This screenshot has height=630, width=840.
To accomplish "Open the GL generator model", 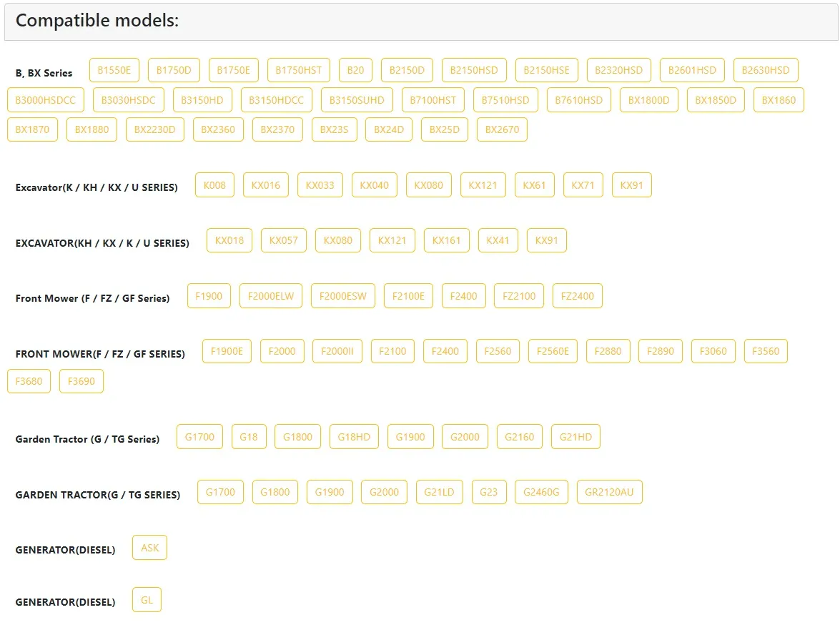I will (x=147, y=601).
